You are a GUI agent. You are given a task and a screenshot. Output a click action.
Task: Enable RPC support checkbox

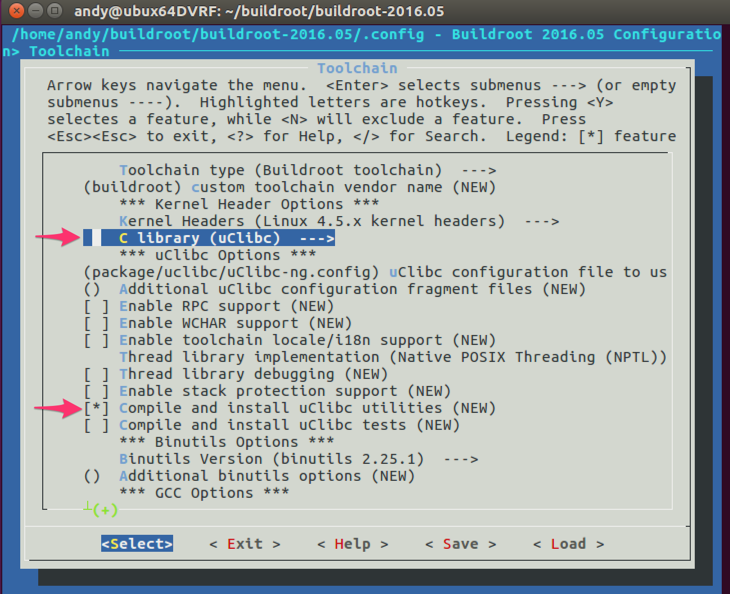click(96, 306)
